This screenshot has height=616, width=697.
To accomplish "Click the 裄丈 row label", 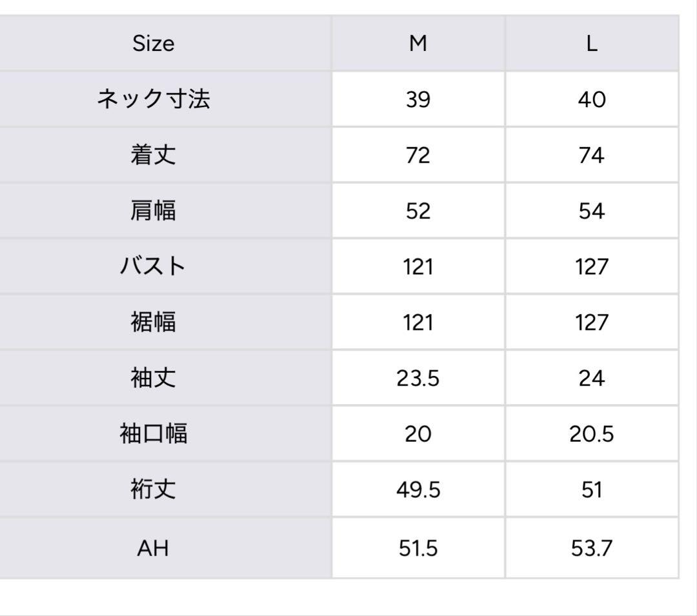I will pyautogui.click(x=154, y=490).
